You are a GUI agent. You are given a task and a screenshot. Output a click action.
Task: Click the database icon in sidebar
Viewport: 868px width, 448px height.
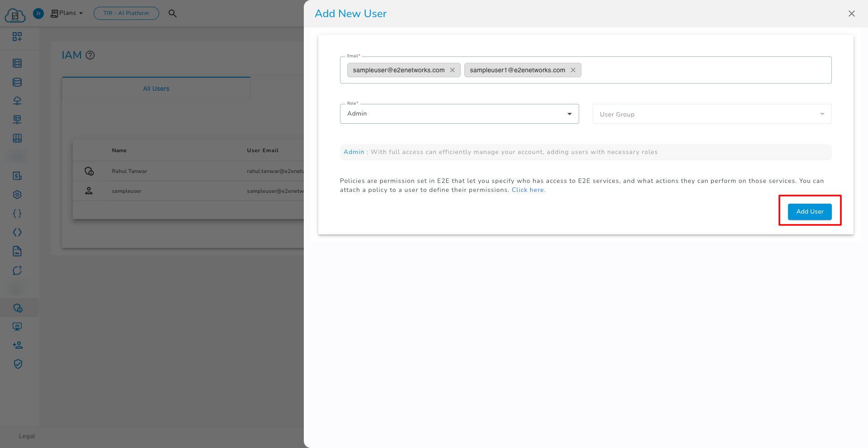(17, 82)
